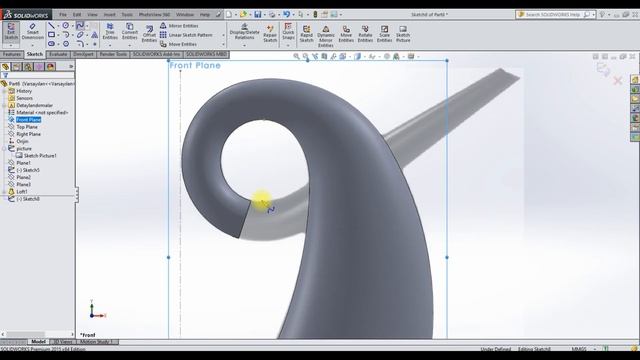Click Scale Entities tool
Image resolution: width=640 pixels, height=360 pixels.
tap(384, 33)
